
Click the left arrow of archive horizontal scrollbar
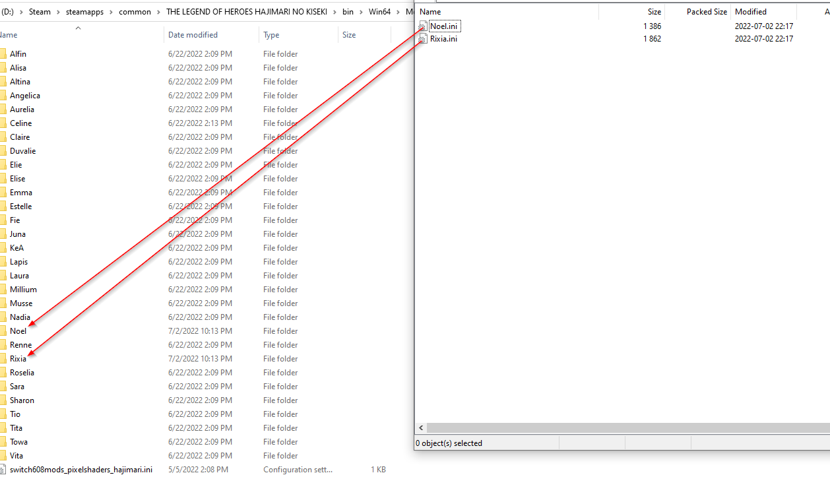(x=422, y=428)
